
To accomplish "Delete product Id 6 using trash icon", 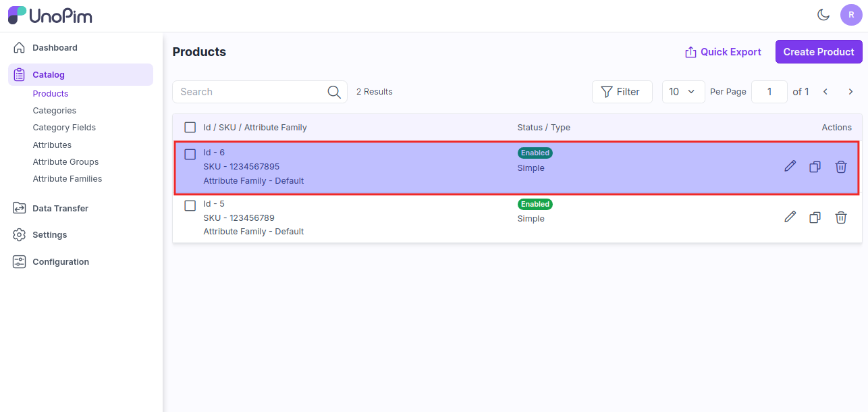I will coord(840,166).
